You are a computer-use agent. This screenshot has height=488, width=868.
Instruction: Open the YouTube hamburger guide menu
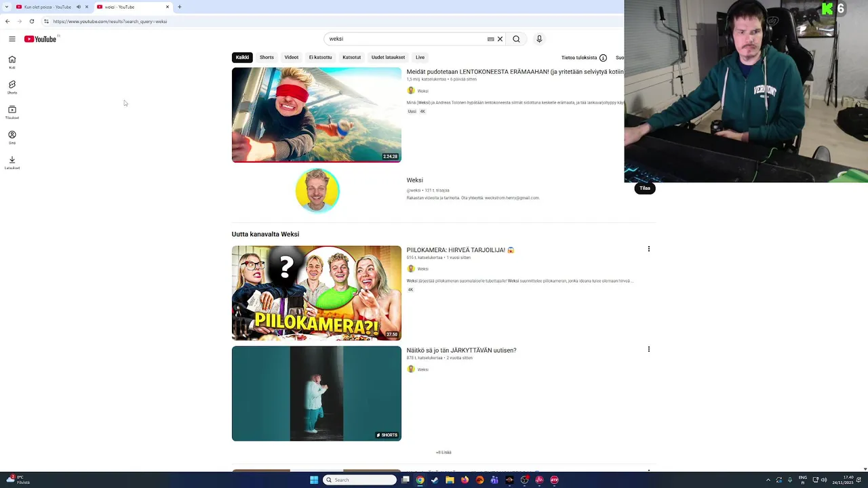[x=12, y=39]
